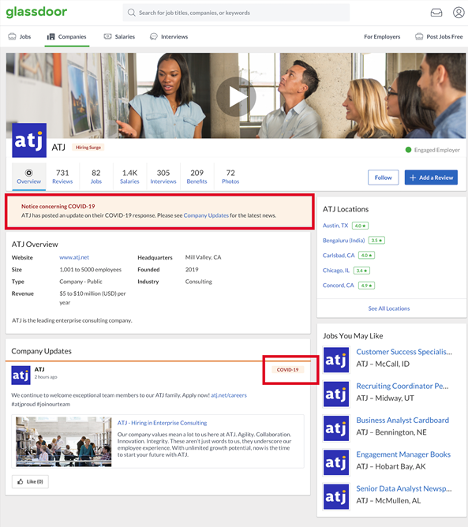
Task: Click the Chicago, IL rating badge
Action: (362, 271)
